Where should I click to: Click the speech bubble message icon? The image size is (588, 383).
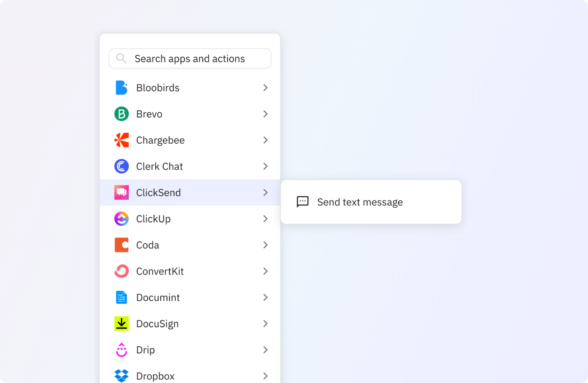[x=303, y=202]
